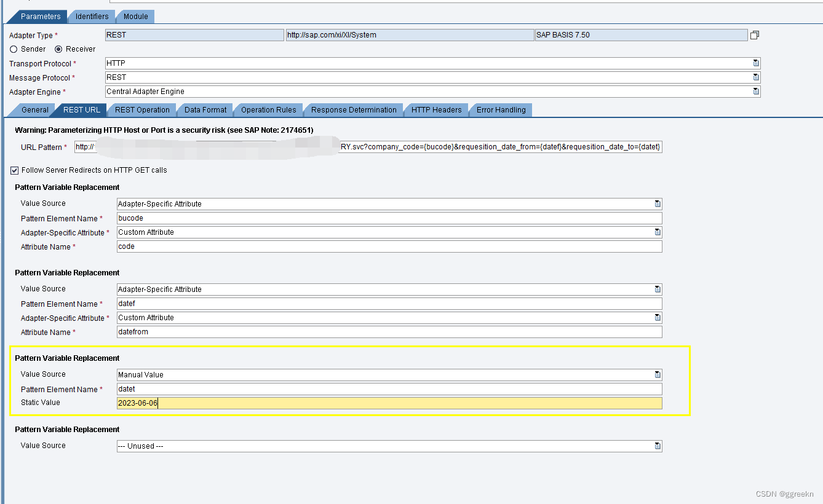
Task: Open the Response Determination tab
Action: tap(354, 110)
